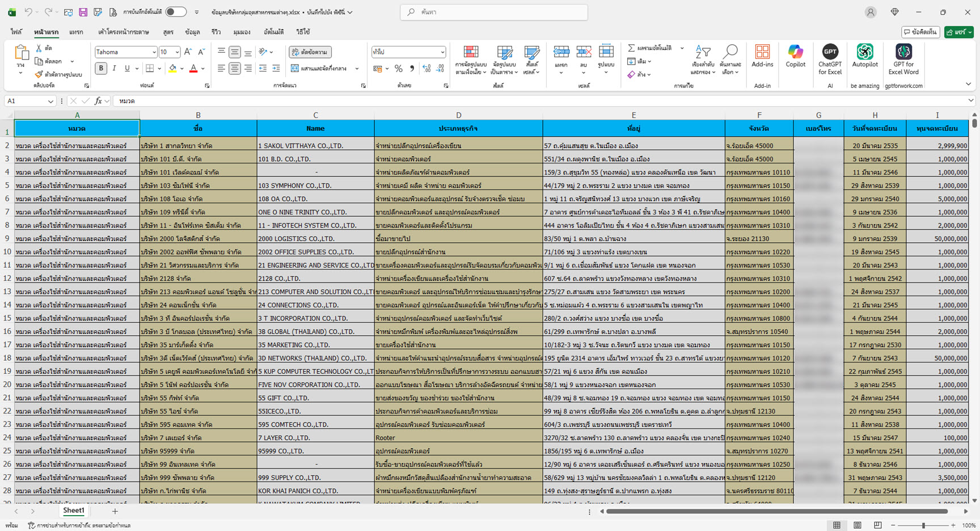This screenshot has height=531, width=980.
Task: Click the insert function fx icon
Action: tap(98, 101)
